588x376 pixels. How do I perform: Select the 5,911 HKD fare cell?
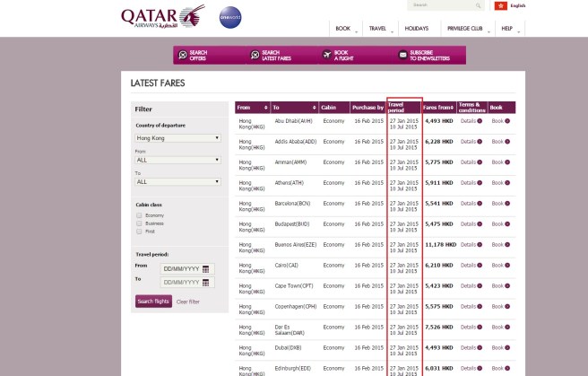(439, 183)
